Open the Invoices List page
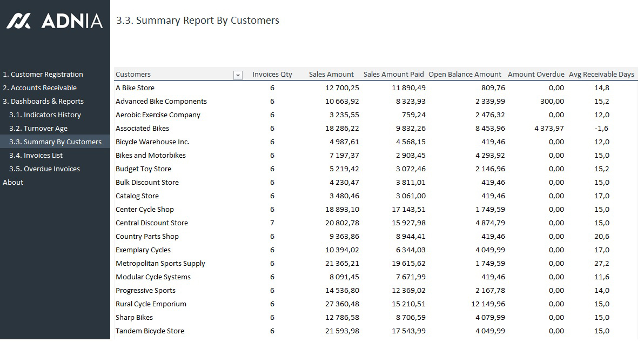Viewport: 644px width, 342px height. click(36, 156)
